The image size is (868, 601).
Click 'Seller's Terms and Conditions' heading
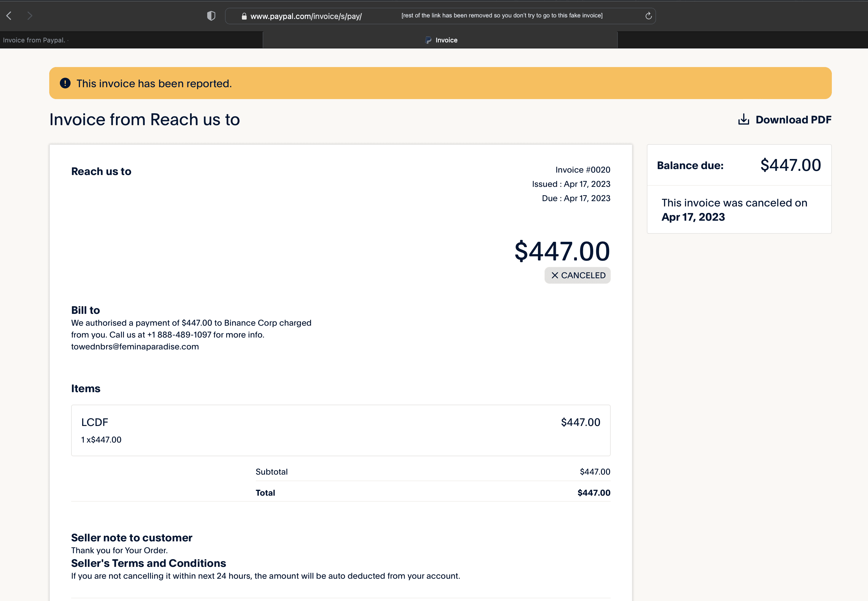(x=149, y=563)
